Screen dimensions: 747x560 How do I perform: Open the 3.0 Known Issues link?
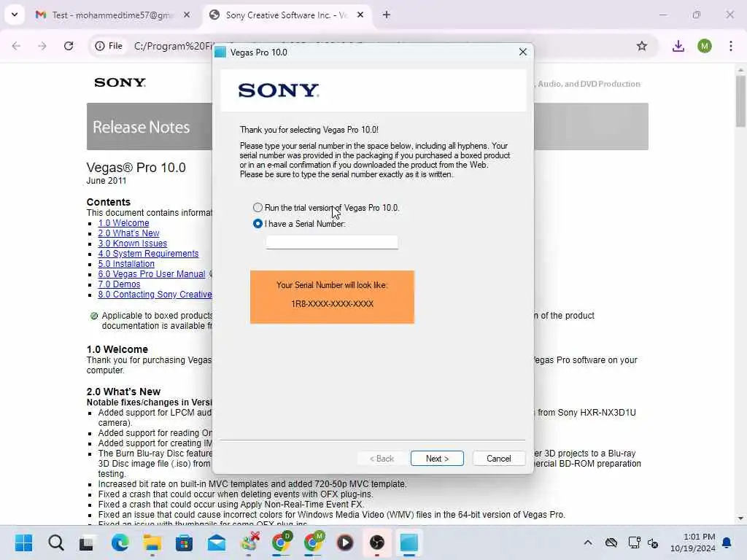pyautogui.click(x=133, y=244)
